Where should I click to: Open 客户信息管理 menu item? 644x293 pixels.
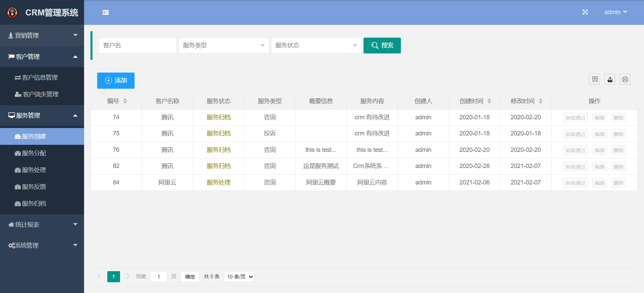[x=42, y=78]
